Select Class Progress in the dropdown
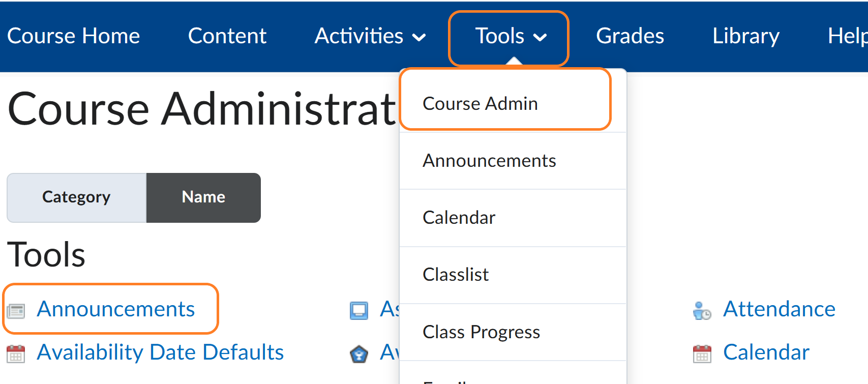The height and width of the screenshot is (384, 868). pyautogui.click(x=481, y=332)
